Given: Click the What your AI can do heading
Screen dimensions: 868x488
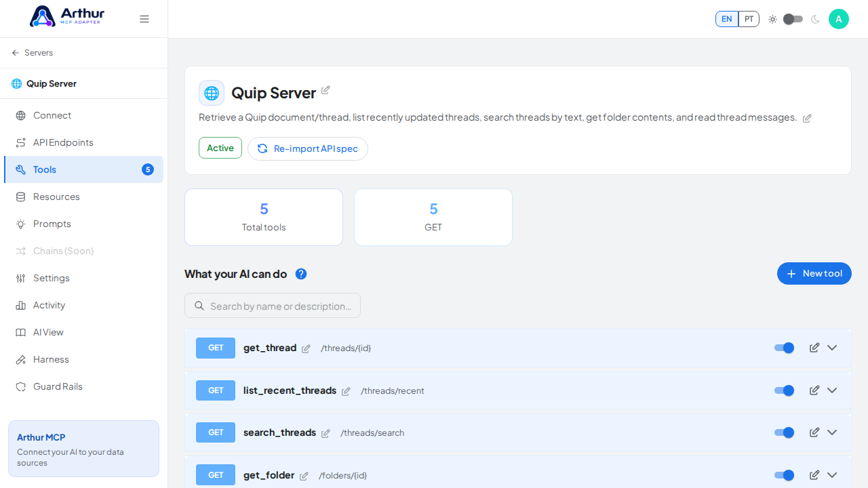Looking at the screenshot, I should (235, 274).
